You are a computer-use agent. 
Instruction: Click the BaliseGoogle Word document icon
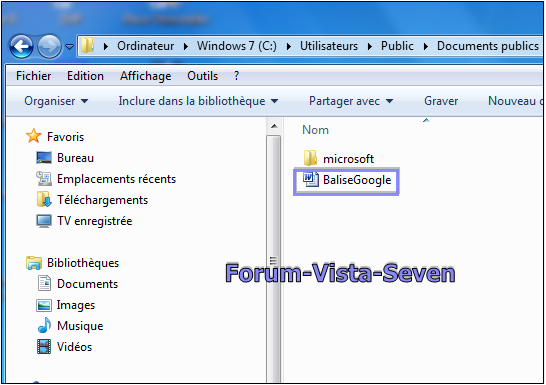pos(310,180)
